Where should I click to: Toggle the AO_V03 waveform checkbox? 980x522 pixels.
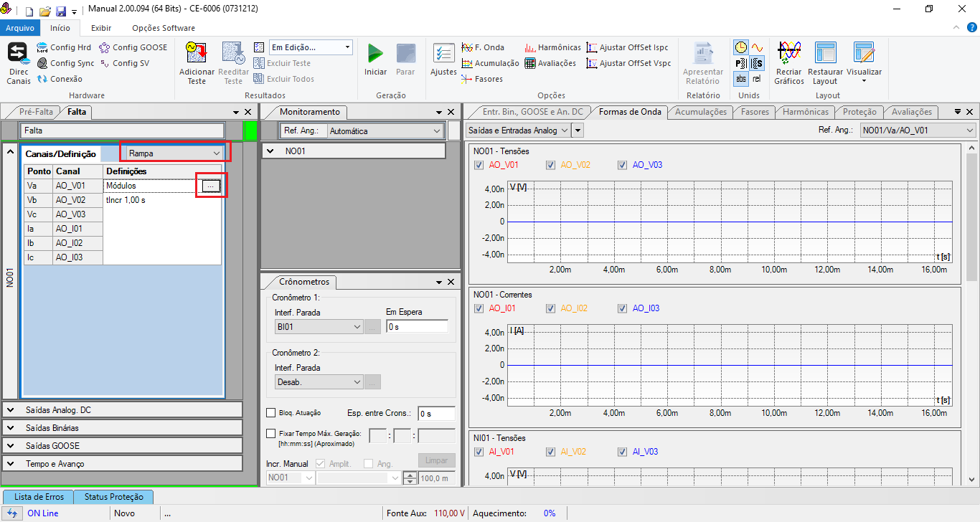(x=623, y=165)
